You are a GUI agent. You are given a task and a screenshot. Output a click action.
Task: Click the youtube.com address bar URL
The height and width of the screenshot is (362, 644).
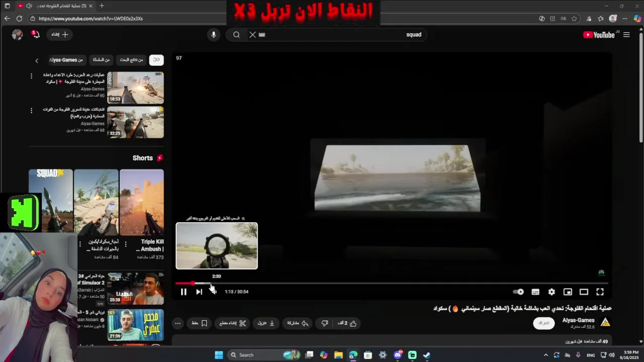click(x=91, y=19)
